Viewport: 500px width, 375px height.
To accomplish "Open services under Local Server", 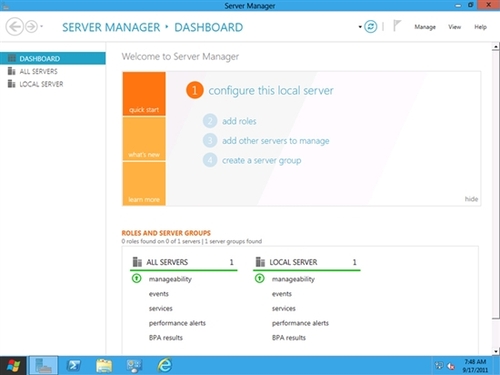I will click(x=284, y=308).
